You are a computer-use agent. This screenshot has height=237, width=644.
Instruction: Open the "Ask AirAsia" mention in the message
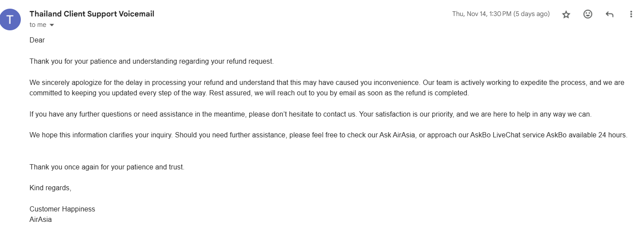click(398, 135)
